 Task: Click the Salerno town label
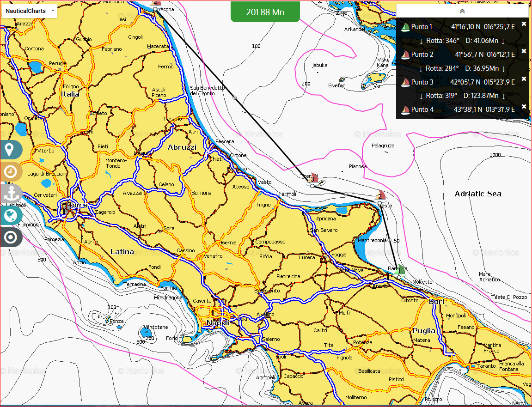coord(271,339)
